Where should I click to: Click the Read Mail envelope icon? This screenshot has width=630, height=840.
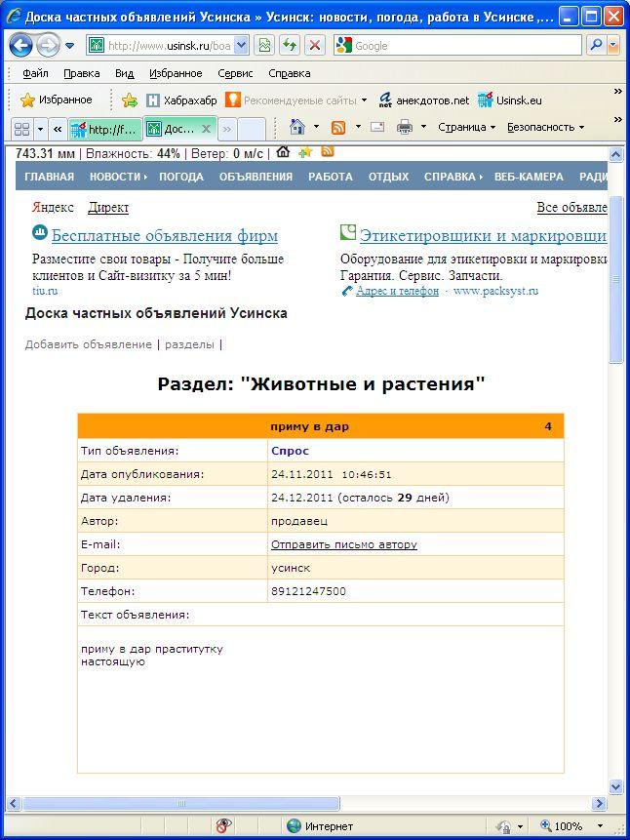(x=377, y=128)
